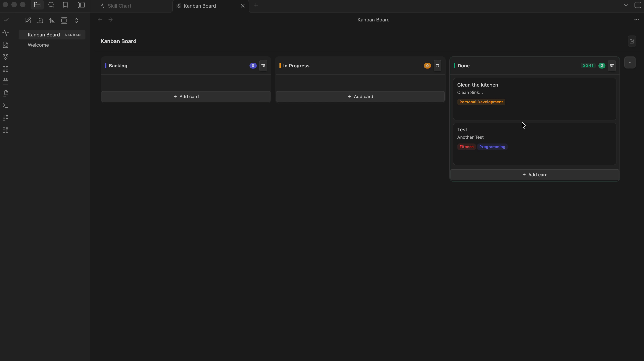644x361 pixels.
Task: Close the Kanban Board tab
Action: pos(242,6)
